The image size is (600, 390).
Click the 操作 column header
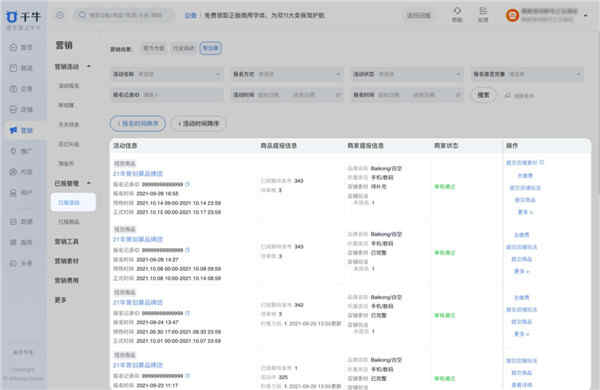pyautogui.click(x=512, y=145)
